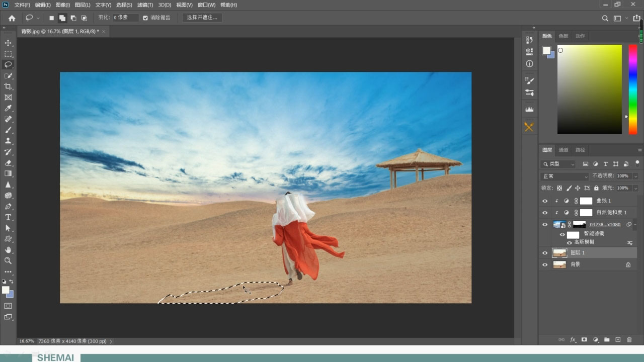Click the Add layer mask icon

click(584, 340)
